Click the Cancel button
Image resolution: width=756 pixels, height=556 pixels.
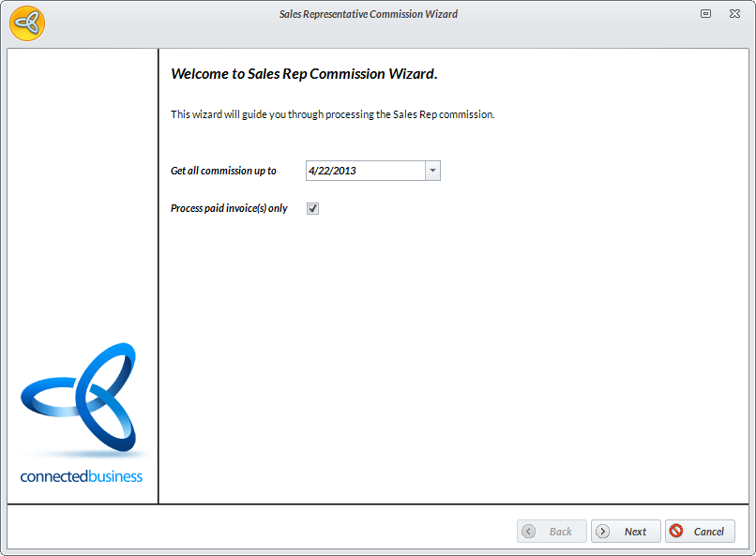pyautogui.click(x=700, y=531)
